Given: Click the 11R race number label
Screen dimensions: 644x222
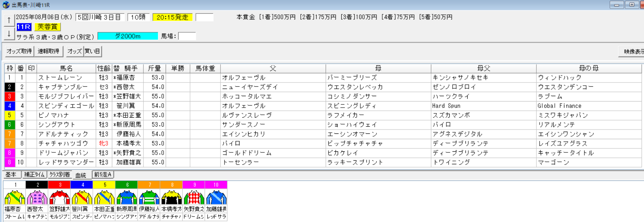Looking at the screenshot, I should point(24,27).
